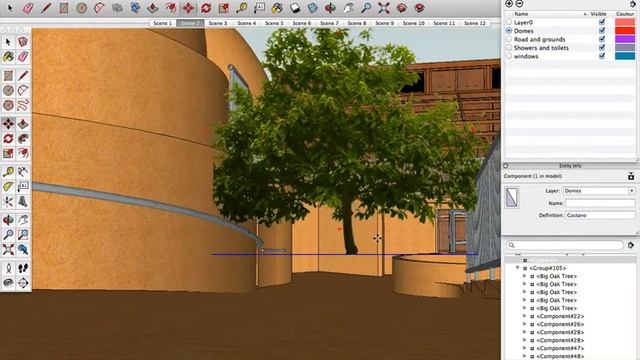Expand Component#22 in the outliner
This screenshot has width=640, height=360.
525,316
